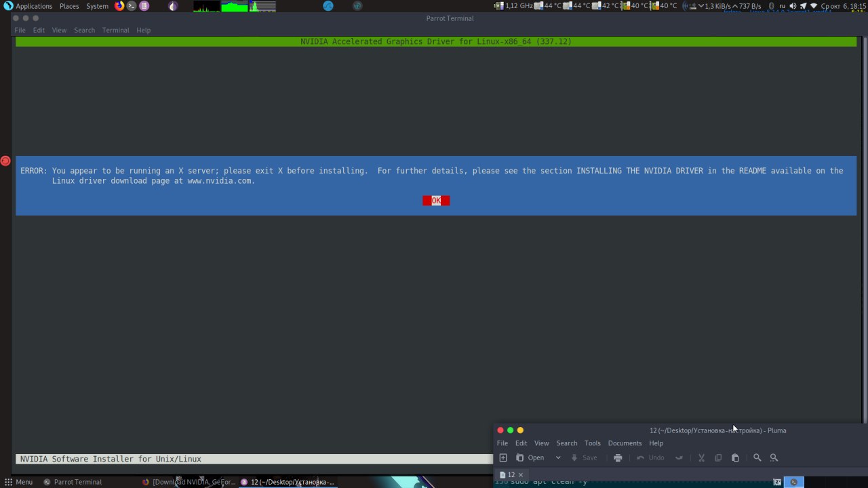Open the Applications menu in top panel
Image resolution: width=868 pixels, height=488 pixels.
pos(28,6)
